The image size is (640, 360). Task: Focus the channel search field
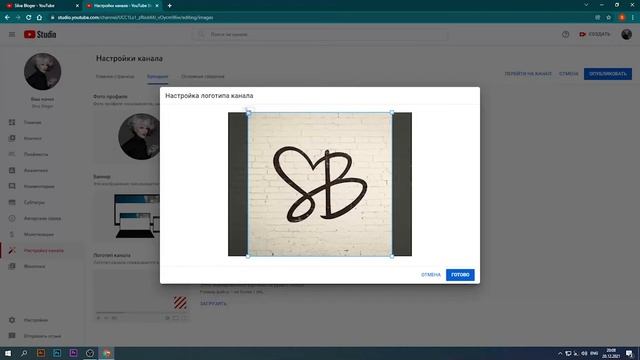point(320,35)
